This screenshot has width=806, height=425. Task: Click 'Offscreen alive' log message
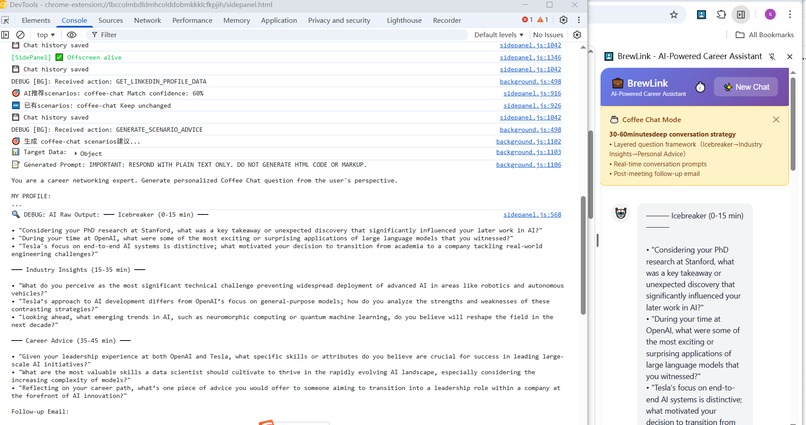94,58
